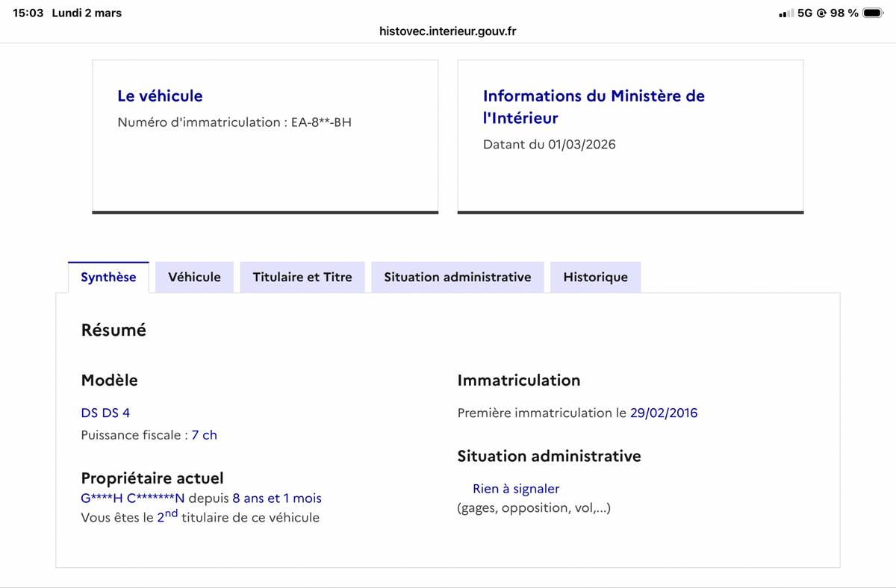Image resolution: width=896 pixels, height=588 pixels.
Task: Open the Titulaire et Titre tab
Action: click(x=302, y=277)
